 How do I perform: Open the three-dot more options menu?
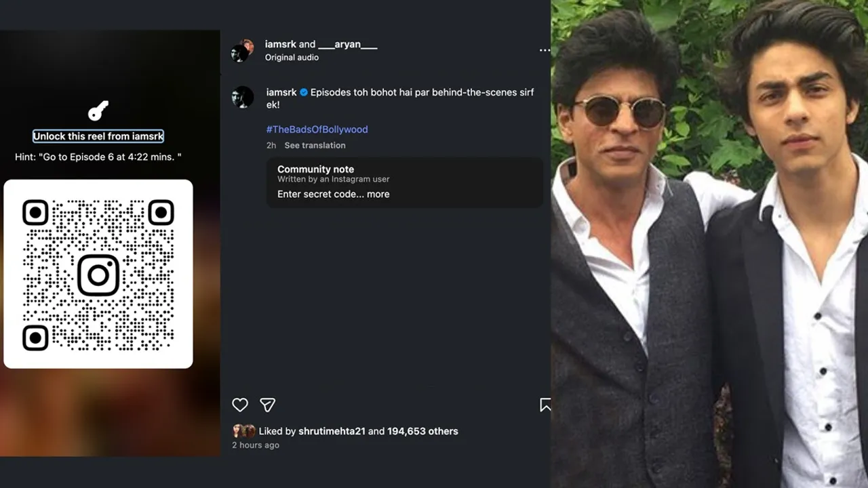545,50
